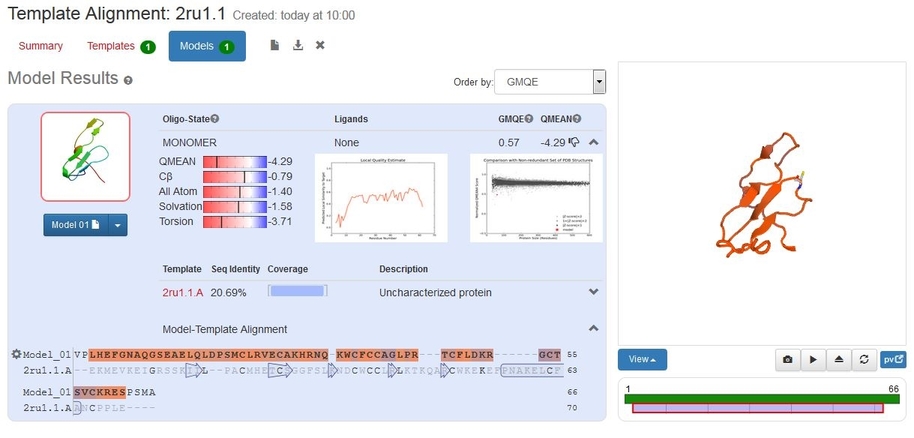Click the project report document icon
The height and width of the screenshot is (438, 914).
coord(275,45)
